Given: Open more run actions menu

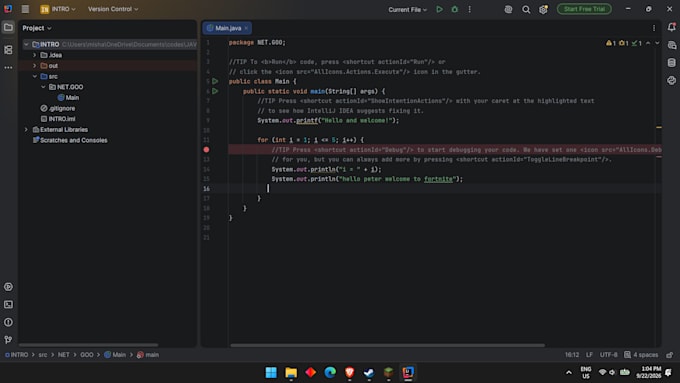Looking at the screenshot, I should 469,9.
